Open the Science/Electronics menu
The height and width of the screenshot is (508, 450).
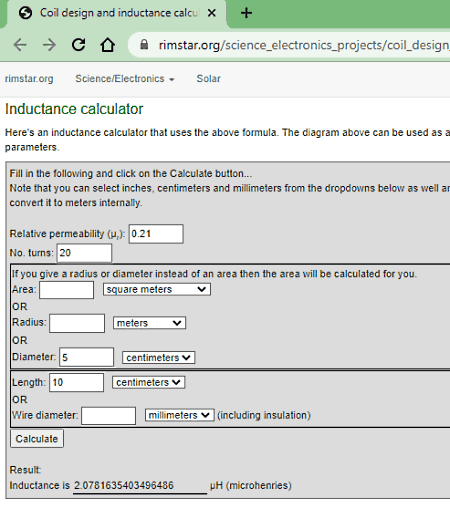pyautogui.click(x=125, y=79)
